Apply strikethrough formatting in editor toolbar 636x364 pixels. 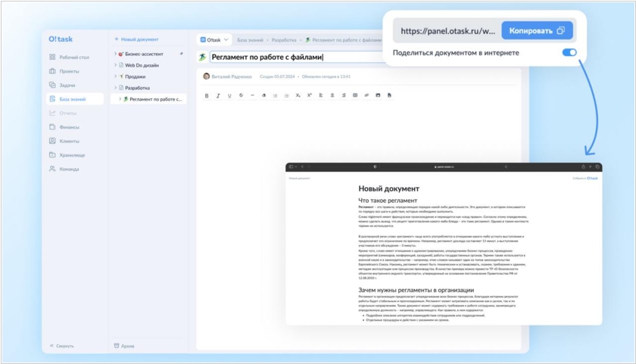coord(241,95)
